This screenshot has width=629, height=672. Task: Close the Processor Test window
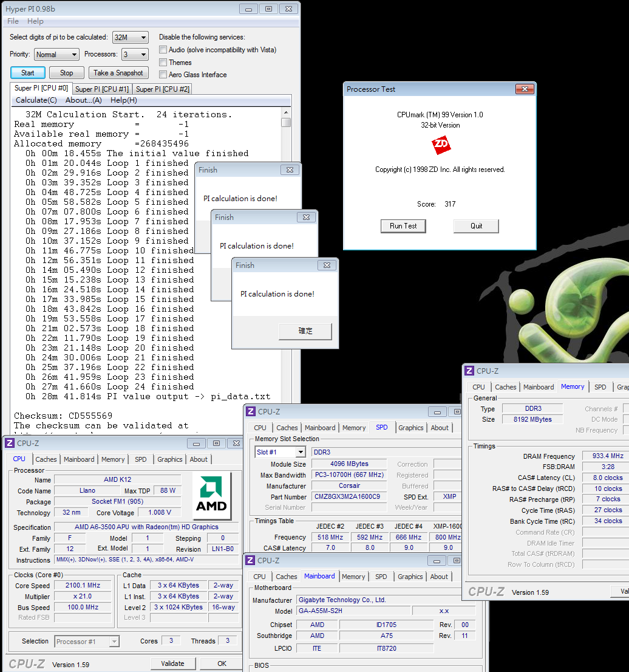[525, 89]
